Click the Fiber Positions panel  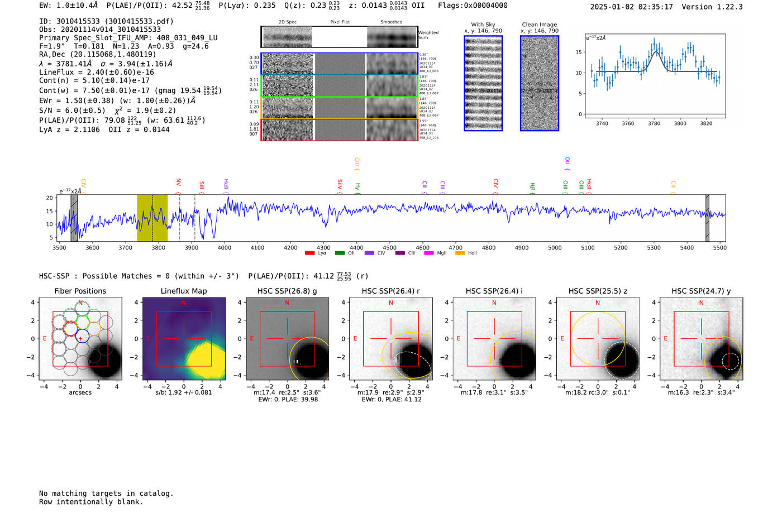click(80, 339)
